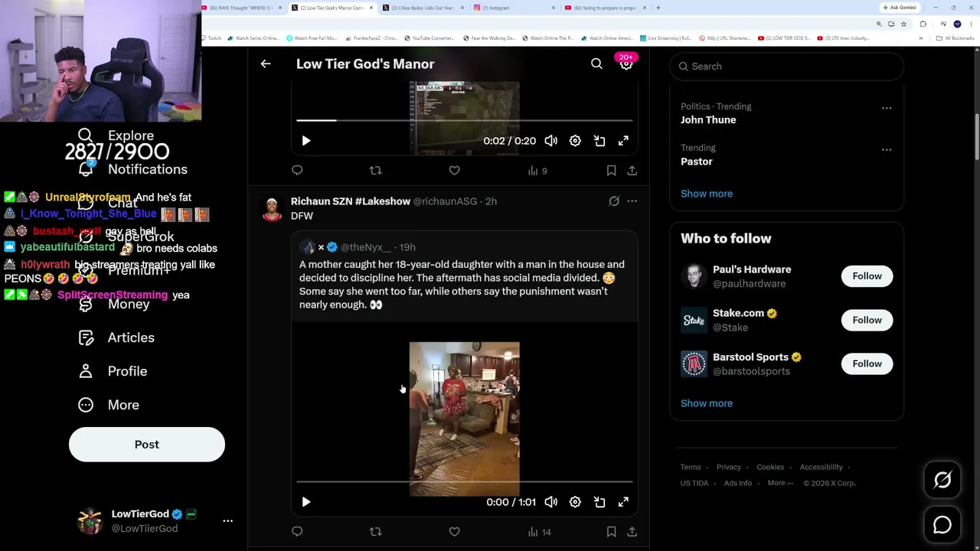Repost Richaun's DFW post
The image size is (980, 551).
coord(375,532)
